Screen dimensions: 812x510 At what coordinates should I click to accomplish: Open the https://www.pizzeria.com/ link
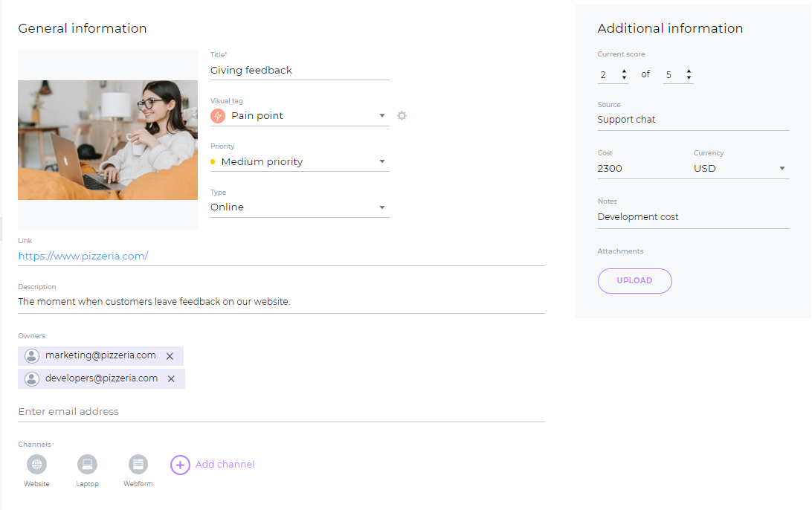click(x=83, y=256)
